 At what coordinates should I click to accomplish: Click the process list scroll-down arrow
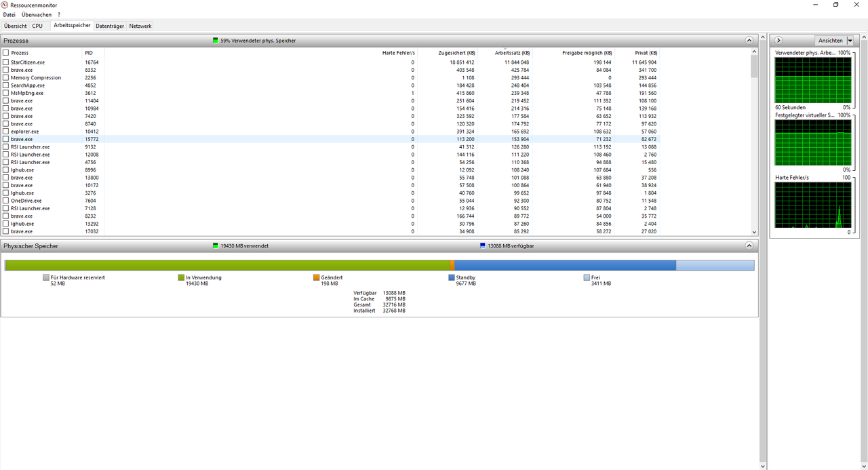pyautogui.click(x=755, y=231)
